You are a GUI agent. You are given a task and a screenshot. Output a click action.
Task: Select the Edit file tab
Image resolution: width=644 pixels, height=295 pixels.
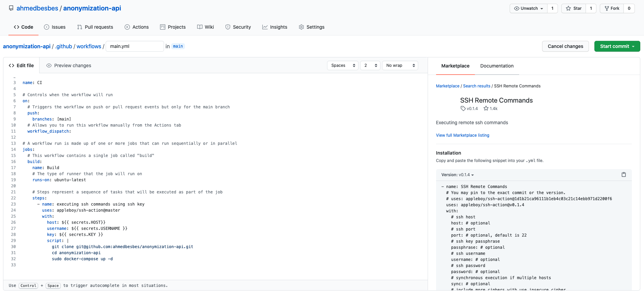click(x=21, y=65)
